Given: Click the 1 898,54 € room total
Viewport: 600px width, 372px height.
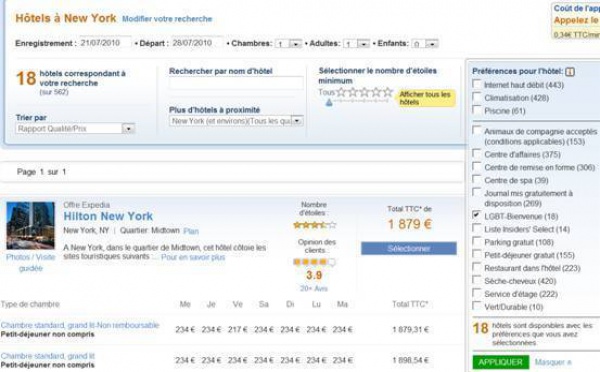Looking at the screenshot, I should click(x=410, y=360).
